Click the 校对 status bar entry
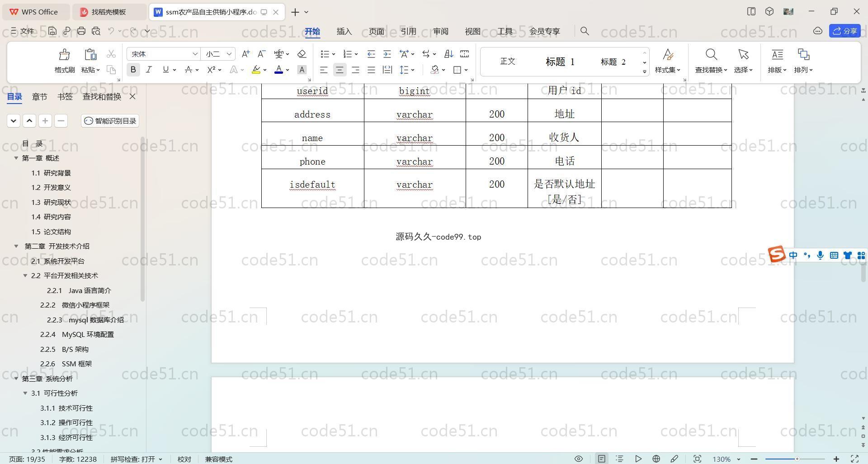 click(184, 459)
